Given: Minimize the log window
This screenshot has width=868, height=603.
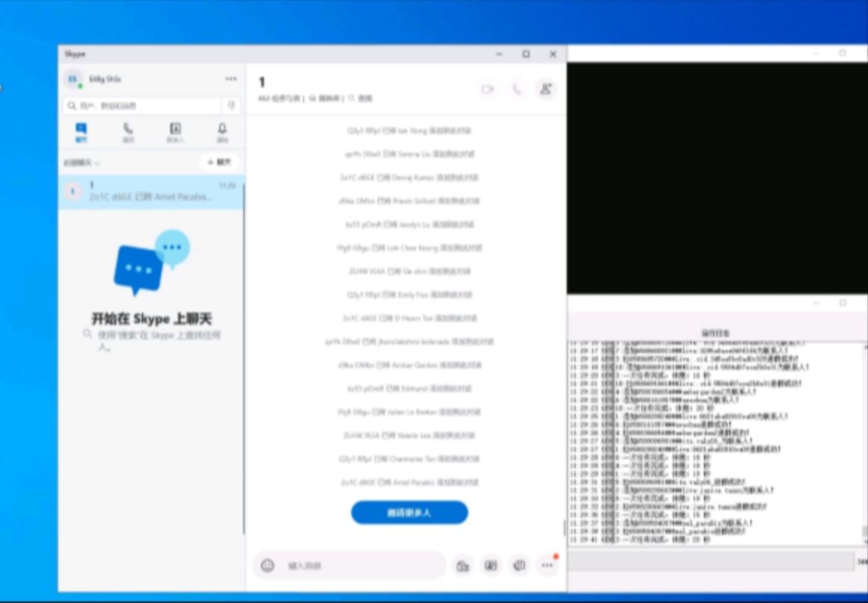Looking at the screenshot, I should [815, 303].
